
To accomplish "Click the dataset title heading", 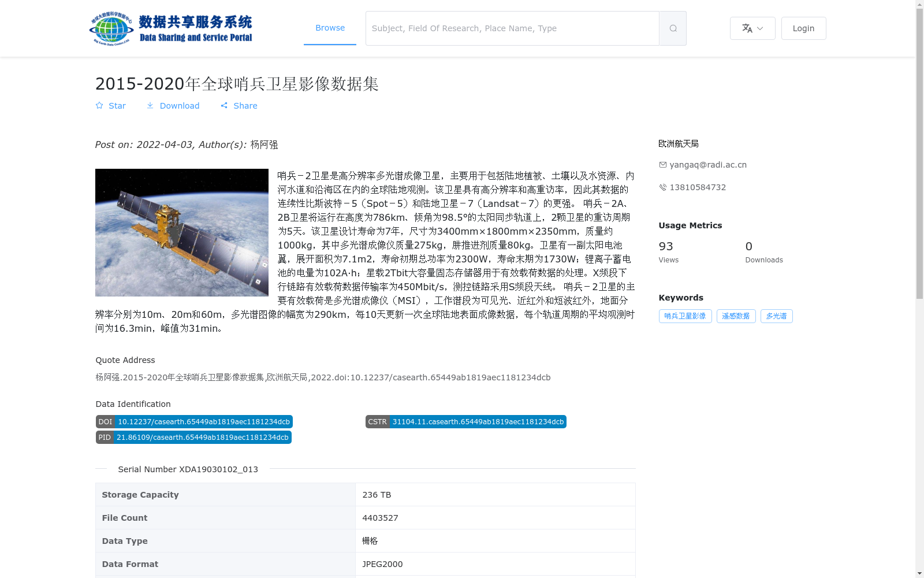I will click(237, 84).
